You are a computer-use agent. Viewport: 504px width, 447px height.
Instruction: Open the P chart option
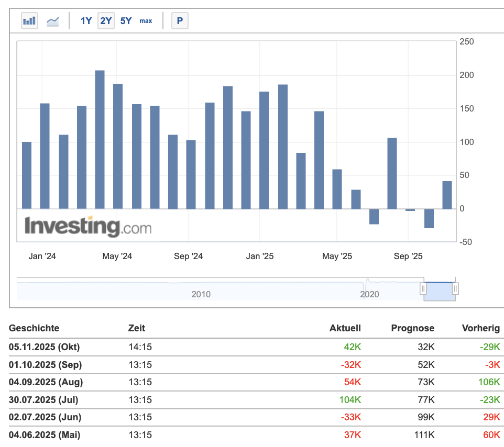tap(180, 20)
